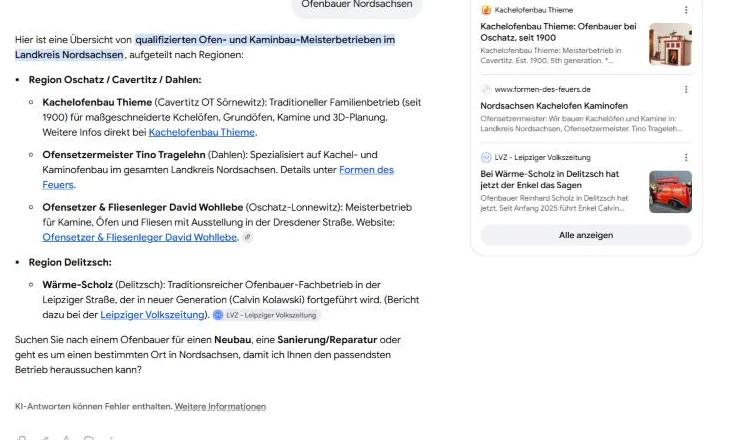The height and width of the screenshot is (440, 740).
Task: Click bold text Ofensetzer & Fliesenleger David Wohllebe
Action: 143,207
